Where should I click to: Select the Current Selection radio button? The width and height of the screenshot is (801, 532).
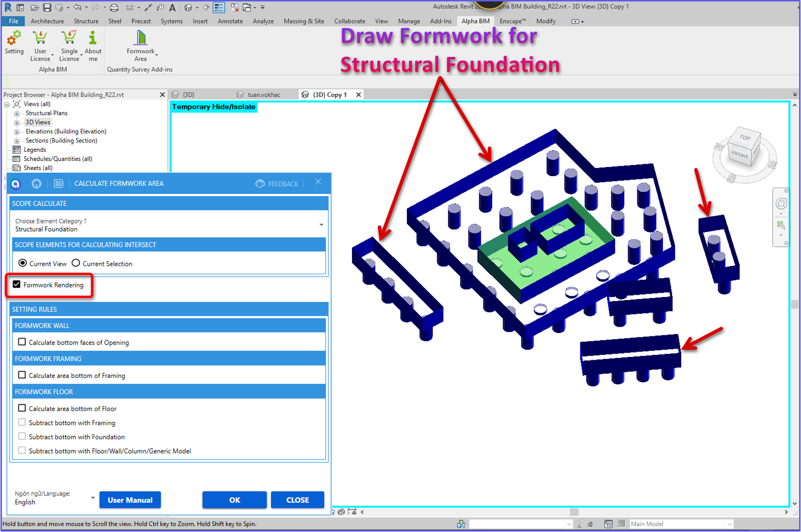pyautogui.click(x=76, y=263)
